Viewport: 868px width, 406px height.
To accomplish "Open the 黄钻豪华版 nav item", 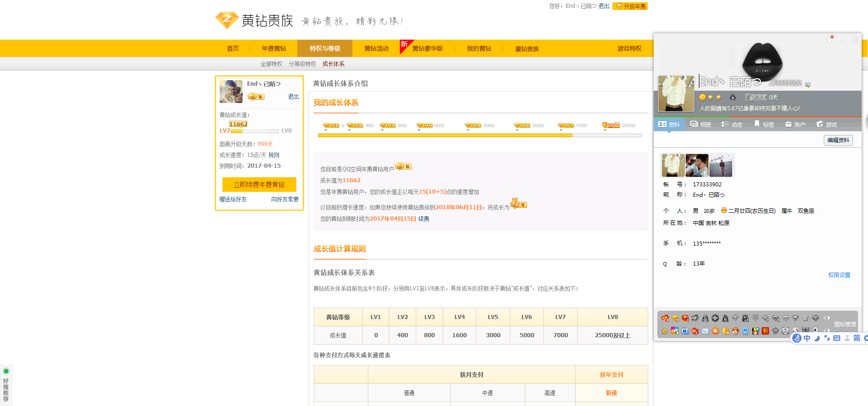I will (428, 48).
